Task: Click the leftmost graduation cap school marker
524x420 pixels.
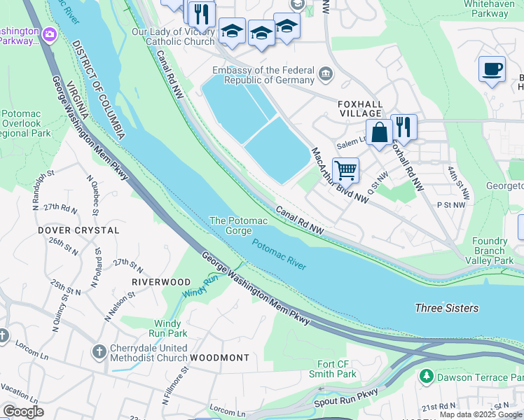Action: coord(233,31)
